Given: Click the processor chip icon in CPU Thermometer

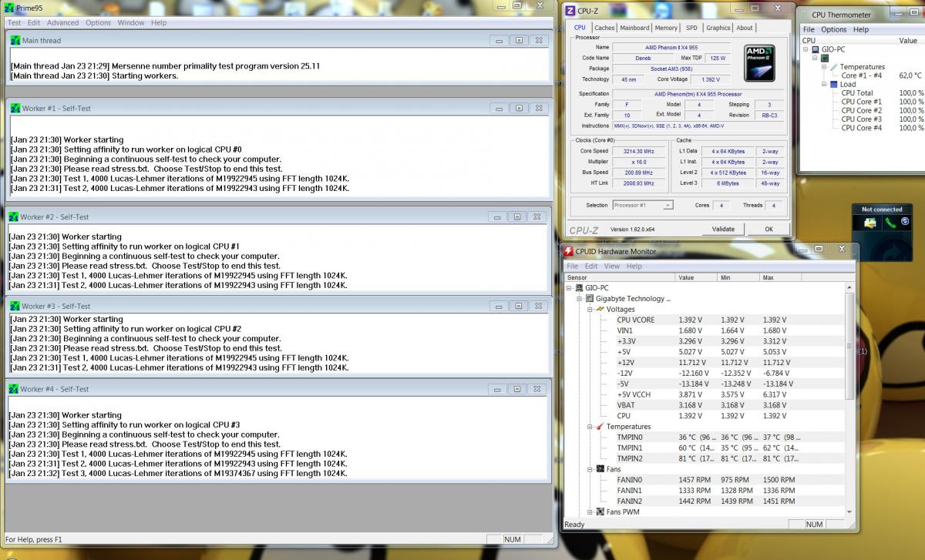Looking at the screenshot, I should tap(825, 58).
